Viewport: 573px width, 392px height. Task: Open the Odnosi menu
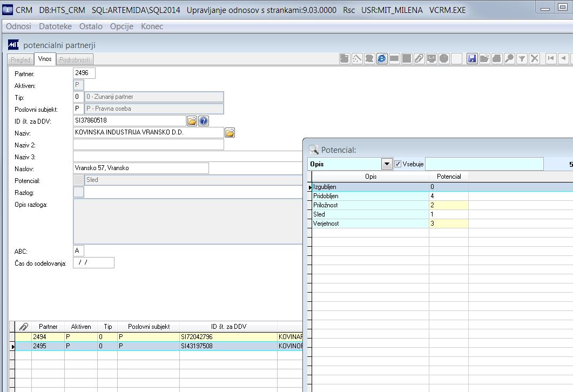(18, 26)
